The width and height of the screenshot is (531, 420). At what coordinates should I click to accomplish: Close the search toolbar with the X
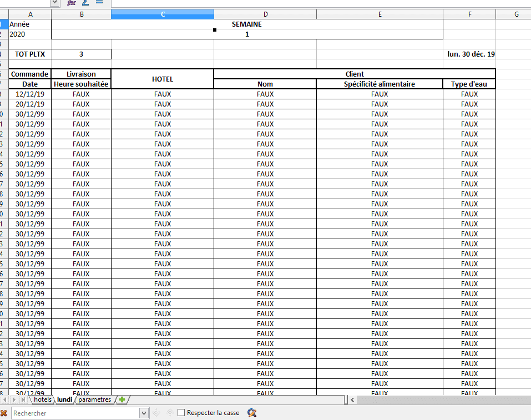[3, 413]
